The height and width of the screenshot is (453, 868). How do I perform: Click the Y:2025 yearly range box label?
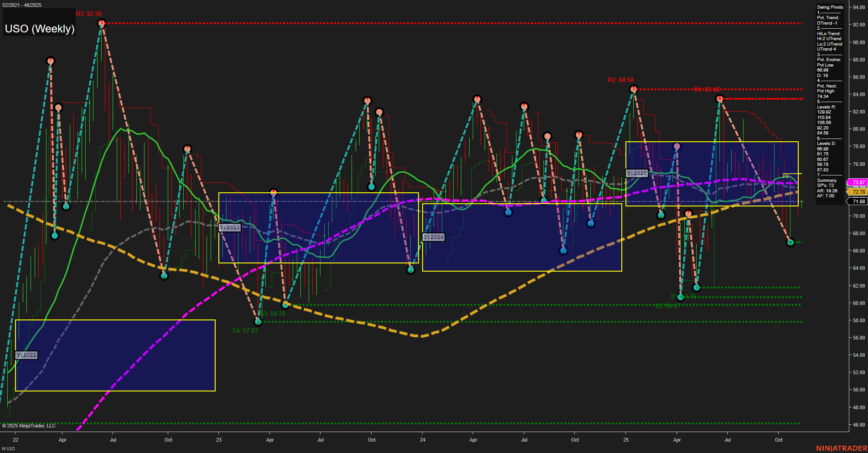(637, 173)
